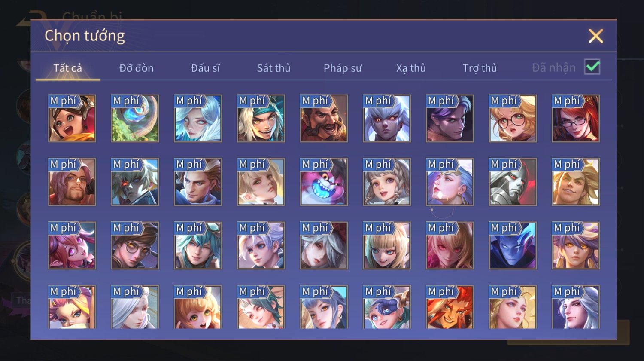This screenshot has width=644, height=361.
Task: Select the red-haired woman wearing glasses
Action: (x=576, y=118)
